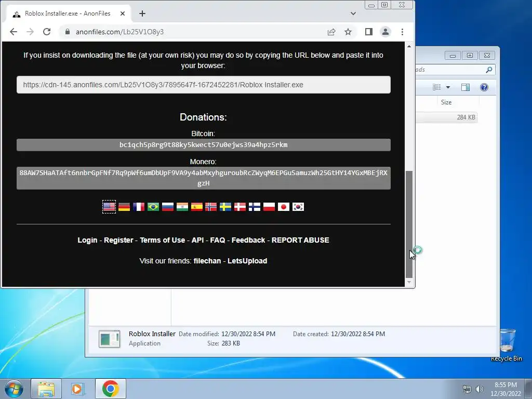The height and width of the screenshot is (399, 532).
Task: Choose the Spanish flag language
Action: pyautogui.click(x=197, y=207)
